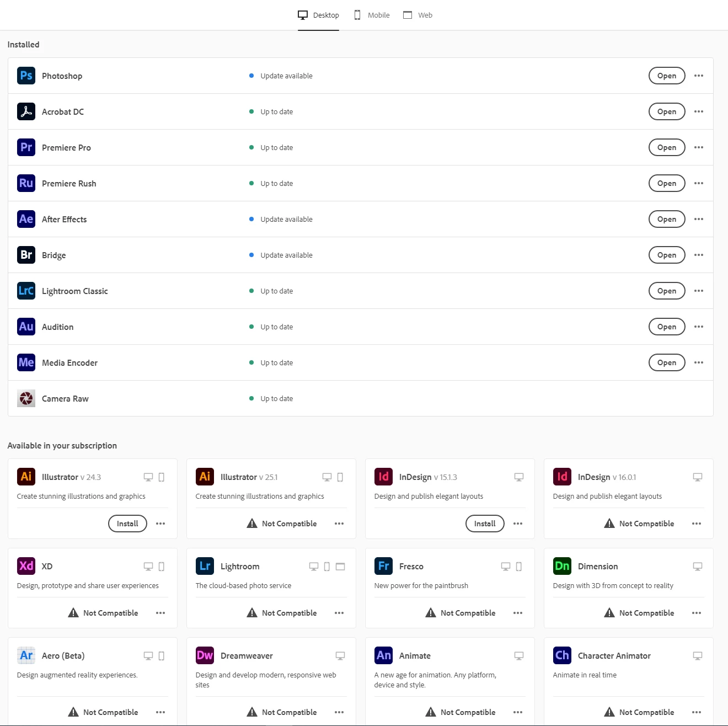Image resolution: width=728 pixels, height=726 pixels.
Task: Launch Premiere Pro via Open button
Action: pos(667,147)
